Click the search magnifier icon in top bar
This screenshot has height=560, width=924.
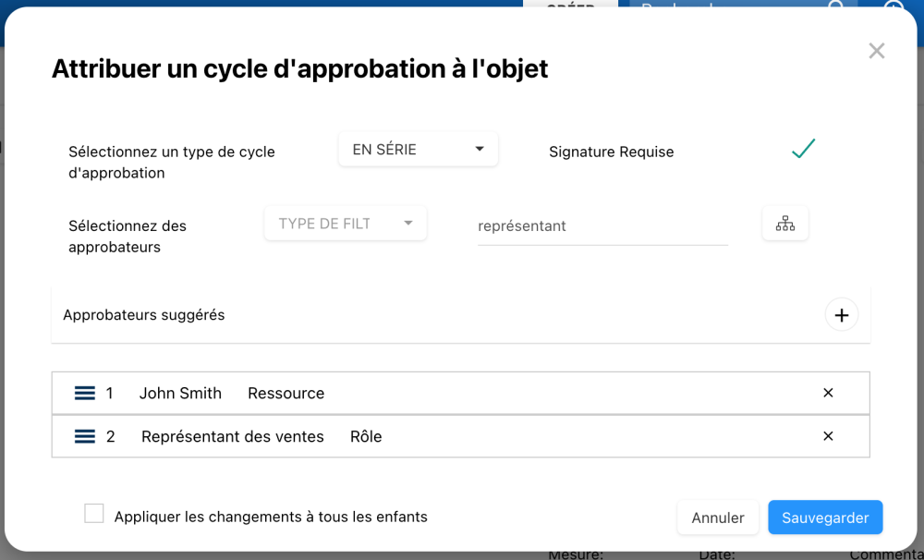point(835,6)
